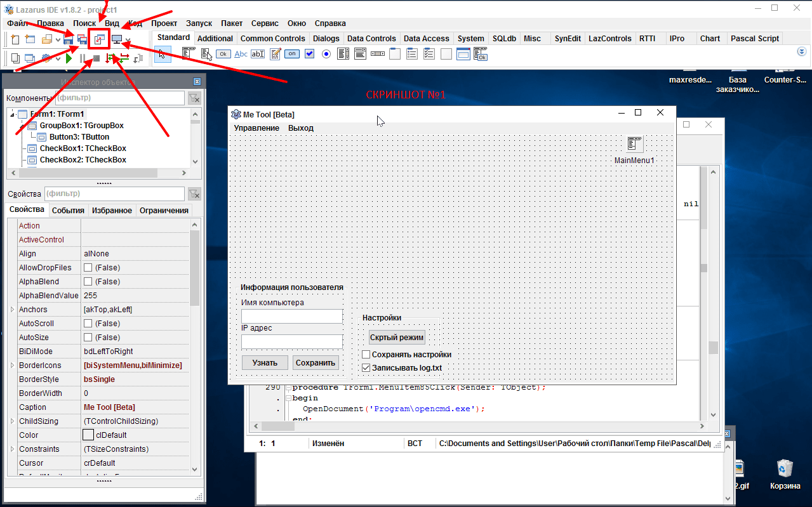Click the Сохранить button on form
Viewport: 812px width, 507px height.
316,363
